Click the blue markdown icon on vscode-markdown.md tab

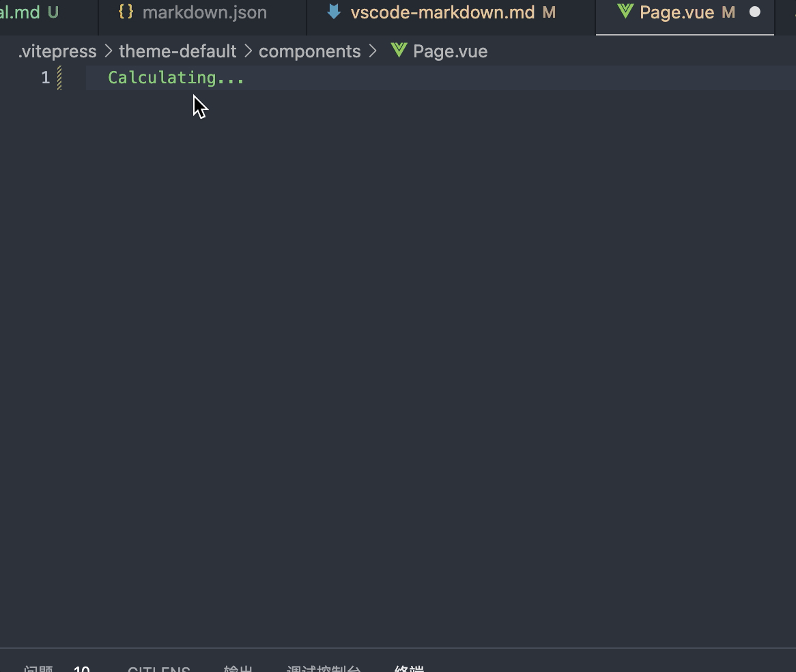click(x=333, y=12)
